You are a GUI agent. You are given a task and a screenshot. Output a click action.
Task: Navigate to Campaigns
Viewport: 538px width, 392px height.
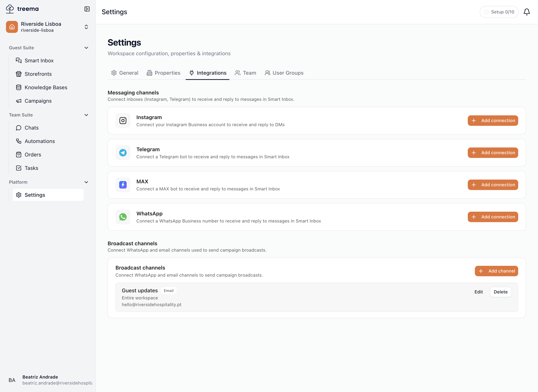(48, 101)
